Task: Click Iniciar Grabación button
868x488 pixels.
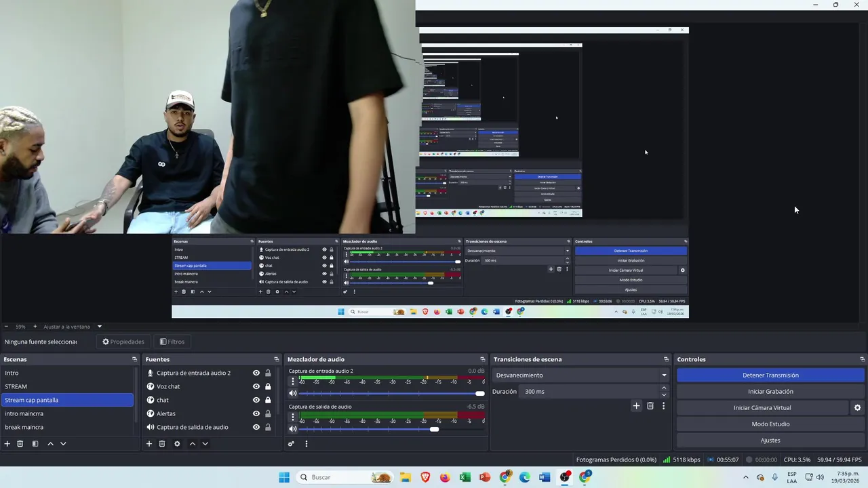Action: [x=770, y=392]
